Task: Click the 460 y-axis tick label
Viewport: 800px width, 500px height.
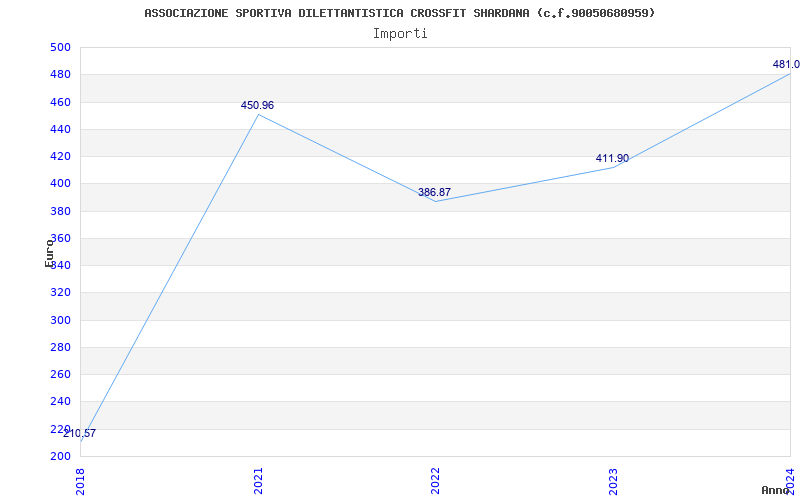Action: coord(60,103)
